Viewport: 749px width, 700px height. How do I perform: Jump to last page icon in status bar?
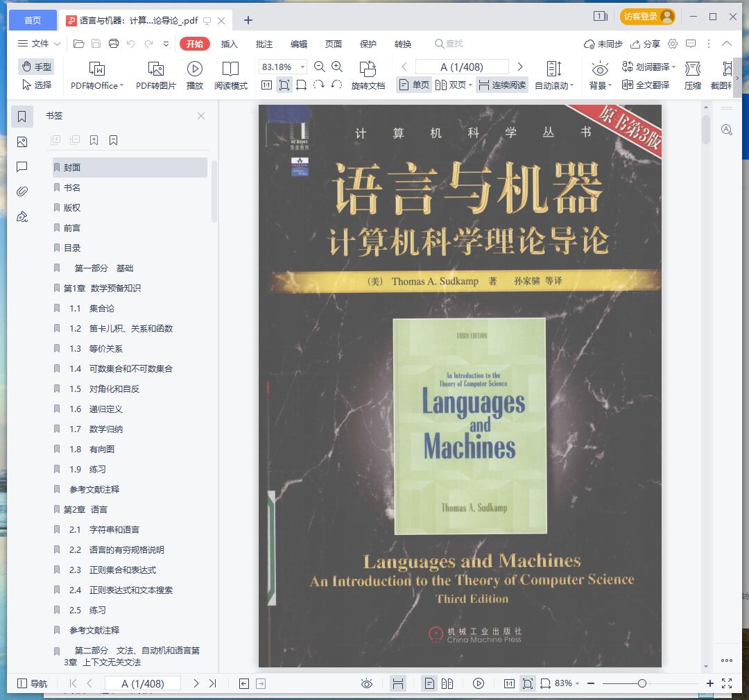(213, 683)
